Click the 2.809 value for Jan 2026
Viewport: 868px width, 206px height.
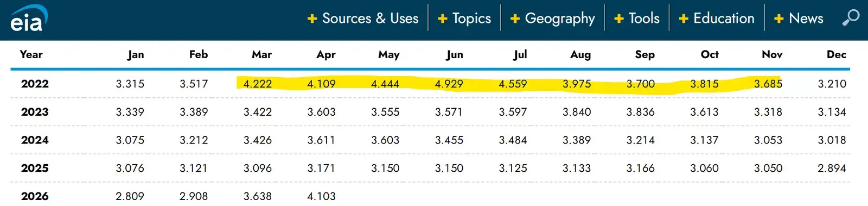point(130,196)
